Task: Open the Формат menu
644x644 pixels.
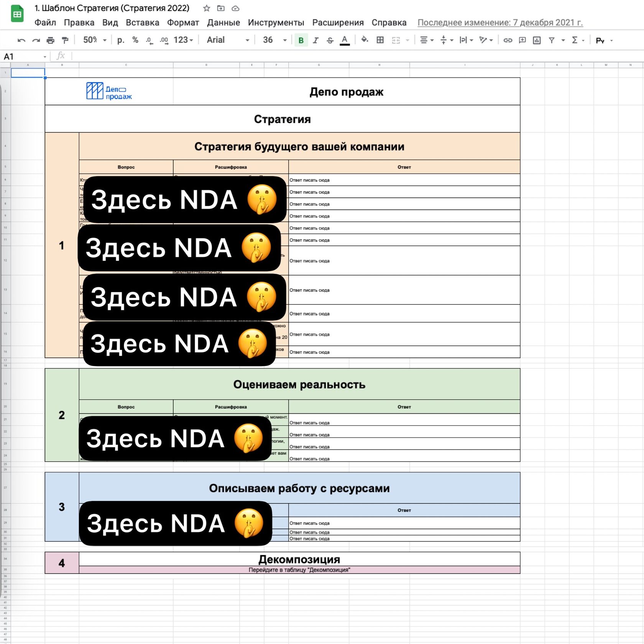Action: (x=183, y=23)
